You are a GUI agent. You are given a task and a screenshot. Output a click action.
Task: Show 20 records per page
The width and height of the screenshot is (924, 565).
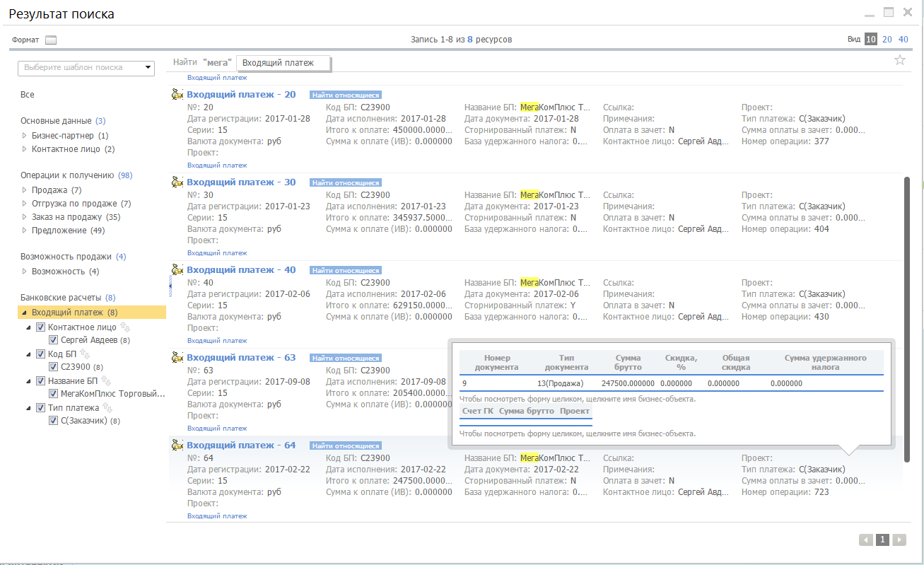tap(887, 40)
